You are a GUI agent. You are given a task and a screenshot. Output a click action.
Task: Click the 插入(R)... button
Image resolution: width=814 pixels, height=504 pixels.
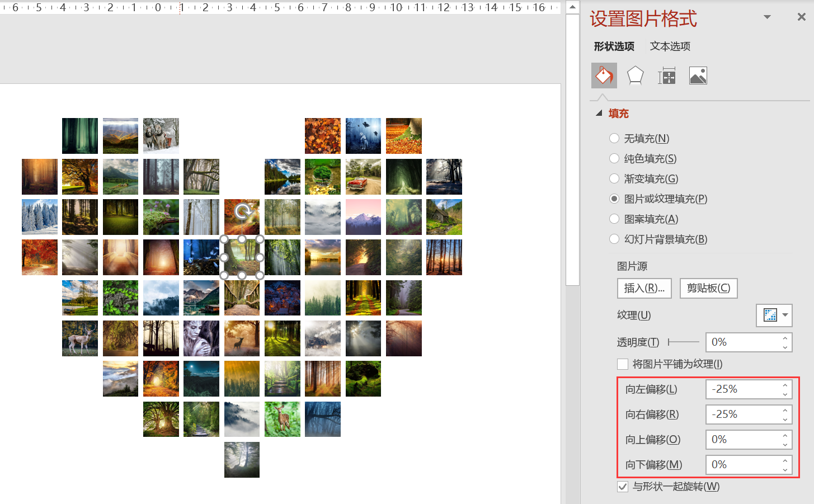(x=644, y=288)
